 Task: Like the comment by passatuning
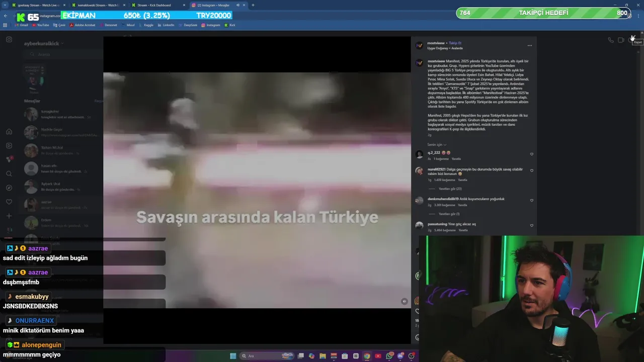(532, 225)
